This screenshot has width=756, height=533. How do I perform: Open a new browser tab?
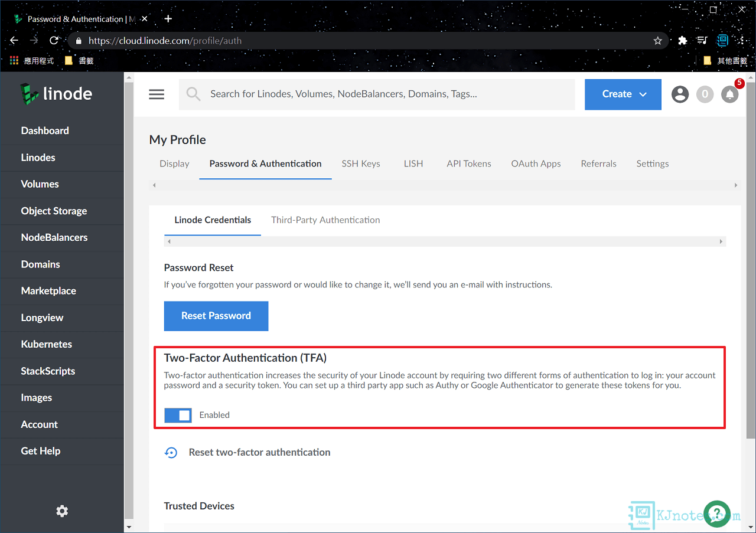coord(168,18)
